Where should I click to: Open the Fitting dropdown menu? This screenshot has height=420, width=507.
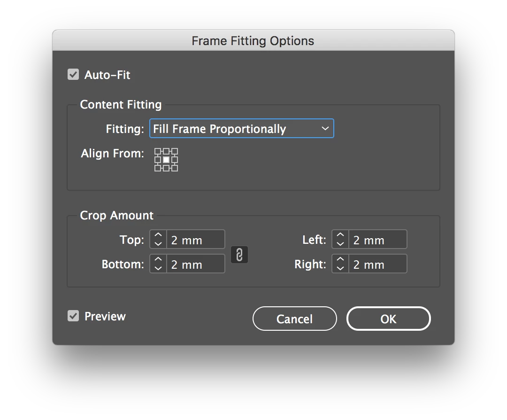point(241,129)
